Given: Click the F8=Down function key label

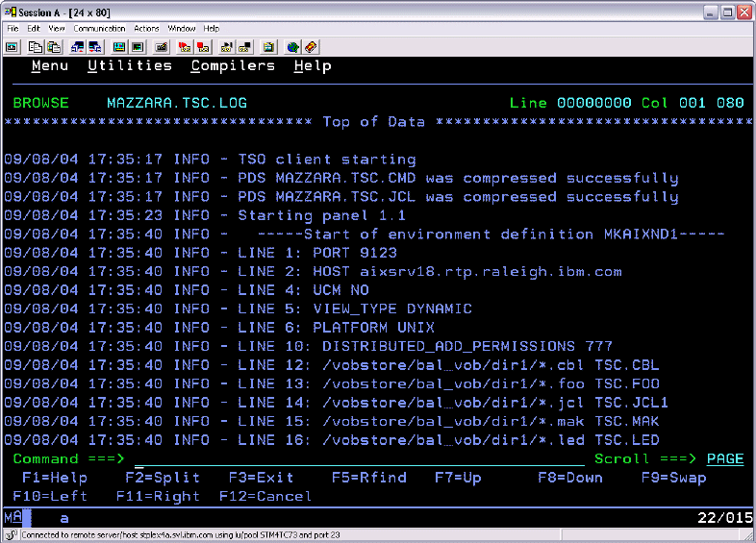Looking at the screenshot, I should 570,478.
